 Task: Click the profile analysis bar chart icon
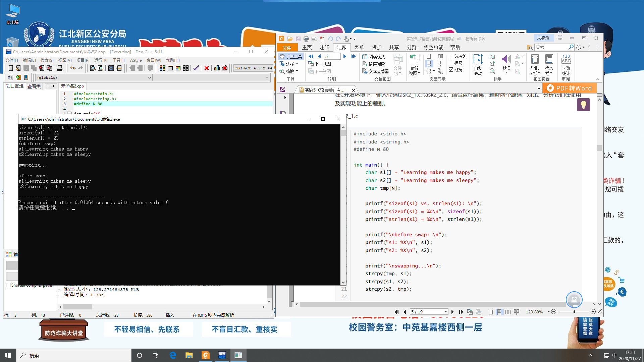[x=217, y=68]
